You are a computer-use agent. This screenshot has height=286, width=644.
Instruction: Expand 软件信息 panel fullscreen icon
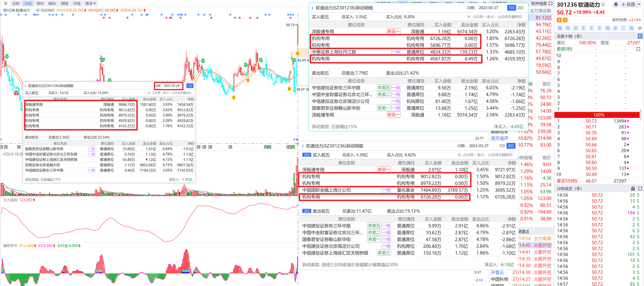tap(550, 4)
